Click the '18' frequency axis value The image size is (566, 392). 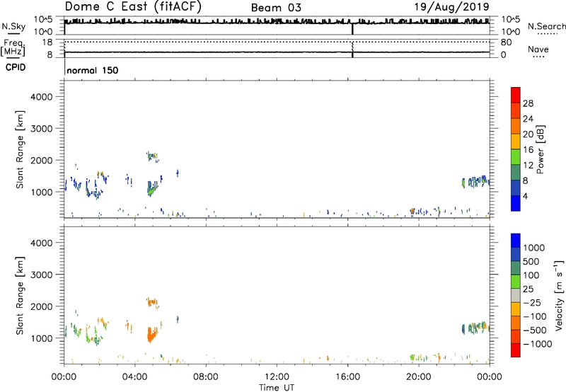47,42
